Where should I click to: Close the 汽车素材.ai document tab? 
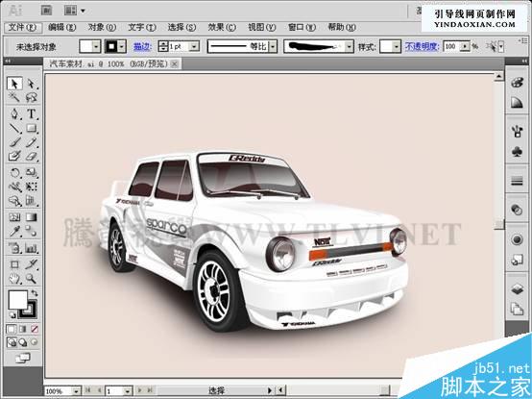175,63
